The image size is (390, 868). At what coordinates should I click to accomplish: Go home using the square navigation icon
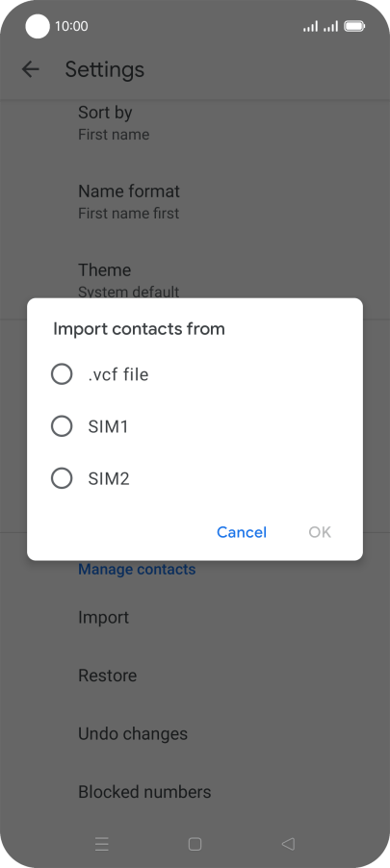pyautogui.click(x=195, y=844)
